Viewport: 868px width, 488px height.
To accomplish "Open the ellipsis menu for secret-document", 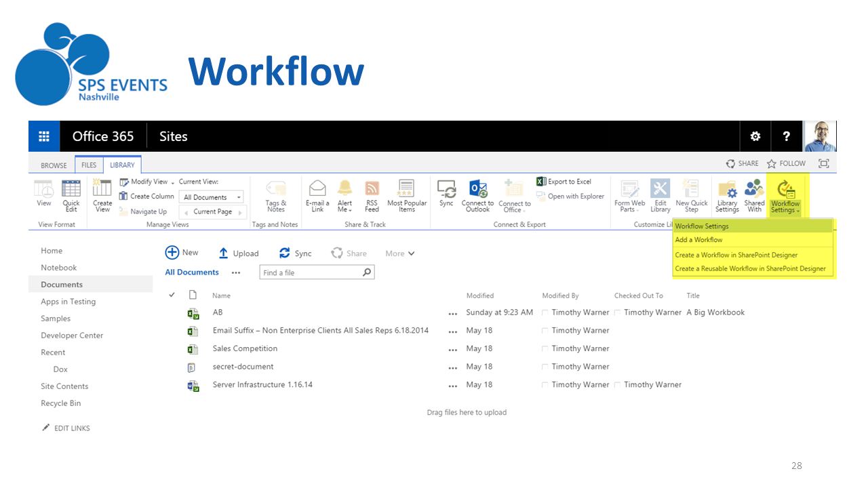I will click(453, 367).
